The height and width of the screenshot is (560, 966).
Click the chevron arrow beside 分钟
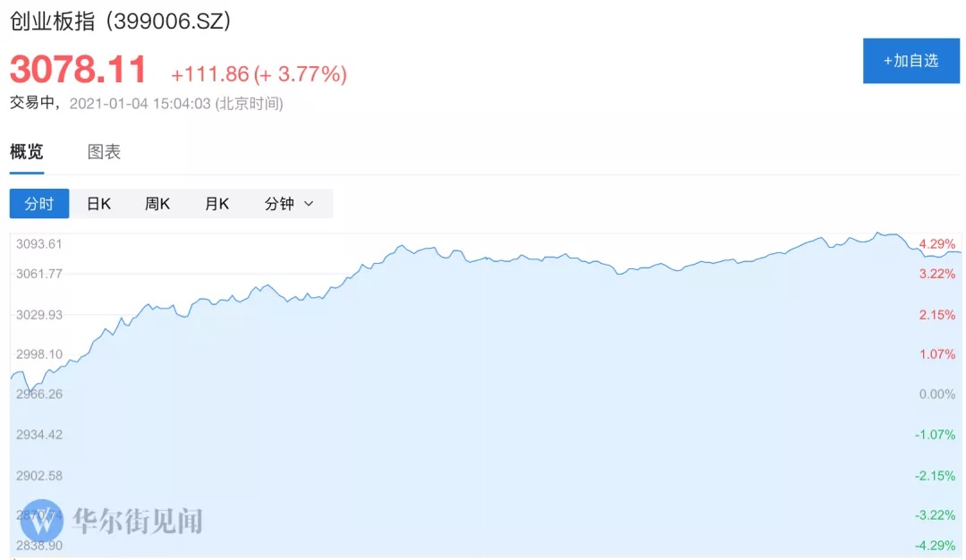pos(309,204)
